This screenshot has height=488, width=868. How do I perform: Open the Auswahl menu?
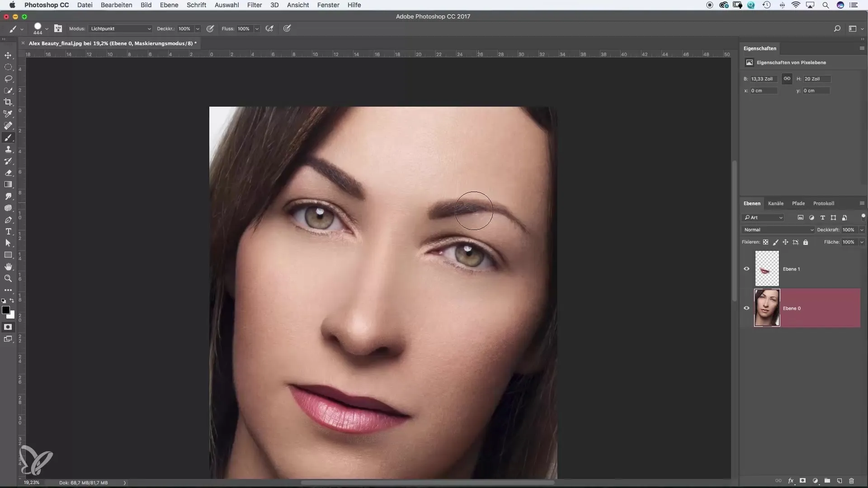[x=226, y=5]
